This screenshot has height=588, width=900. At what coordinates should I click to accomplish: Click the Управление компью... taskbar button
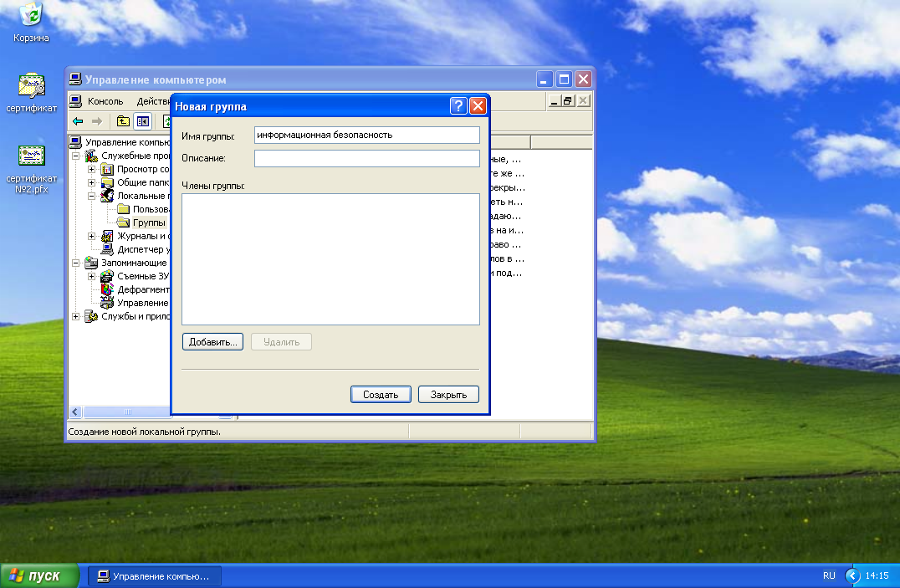click(155, 576)
